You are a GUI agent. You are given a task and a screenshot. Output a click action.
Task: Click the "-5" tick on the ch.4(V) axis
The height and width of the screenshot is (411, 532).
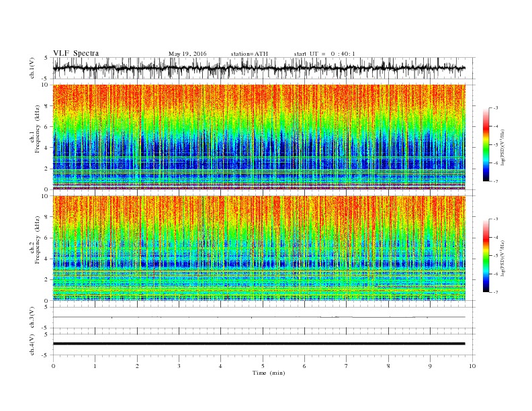46,355
